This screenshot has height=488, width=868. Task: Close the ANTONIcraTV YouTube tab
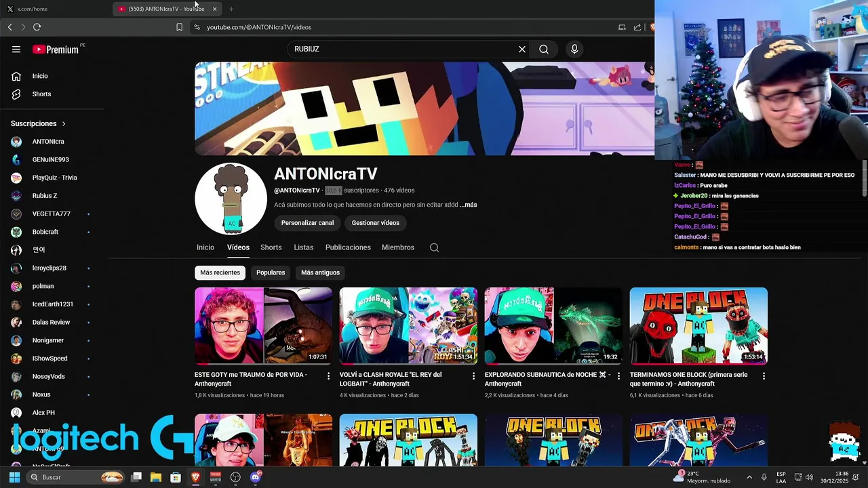click(x=214, y=9)
